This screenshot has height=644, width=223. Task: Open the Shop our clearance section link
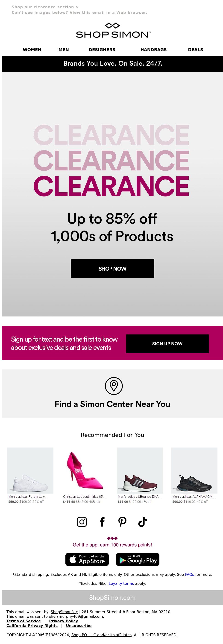coord(45,7)
